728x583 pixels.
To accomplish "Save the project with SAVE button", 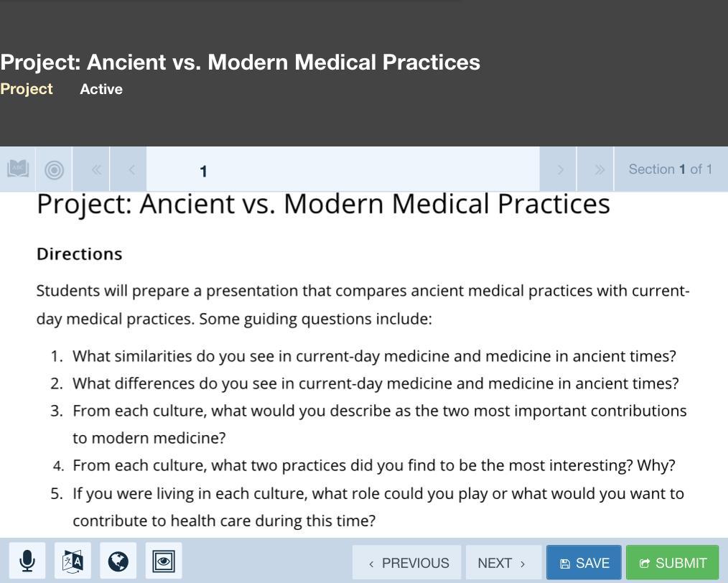I will coord(584,563).
